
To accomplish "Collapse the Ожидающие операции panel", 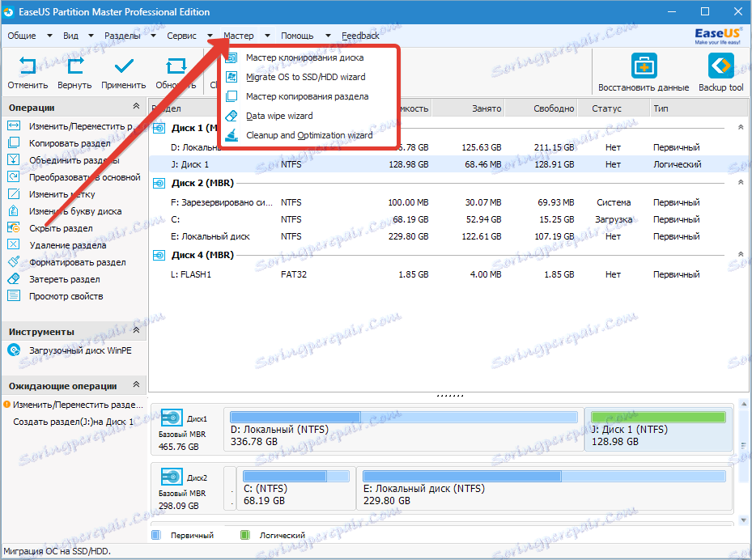I will [136, 384].
